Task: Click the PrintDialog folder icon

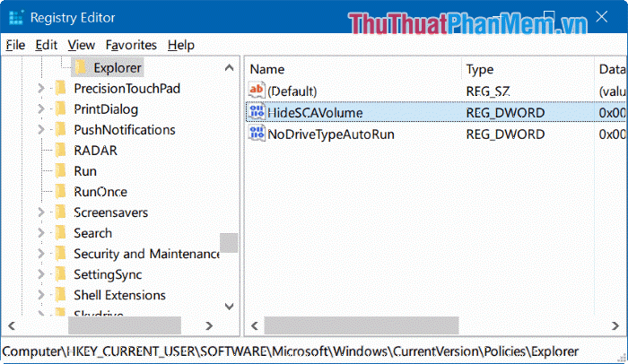Action: pyautogui.click(x=60, y=109)
